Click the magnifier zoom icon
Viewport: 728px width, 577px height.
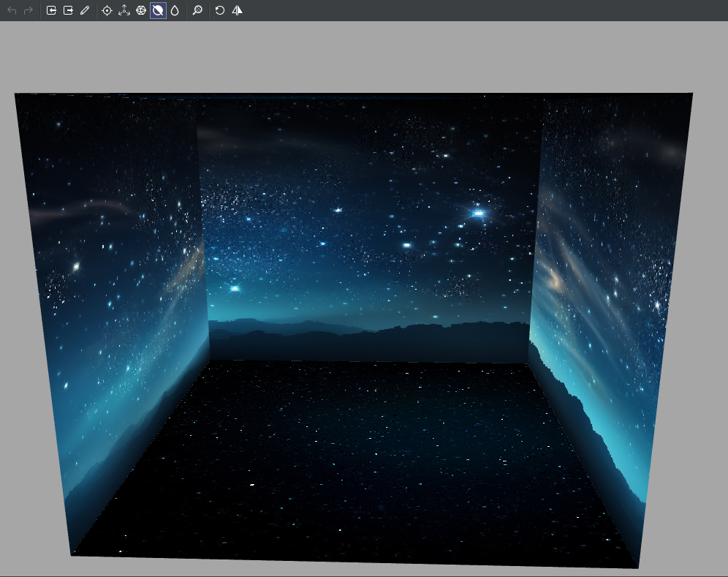197,10
